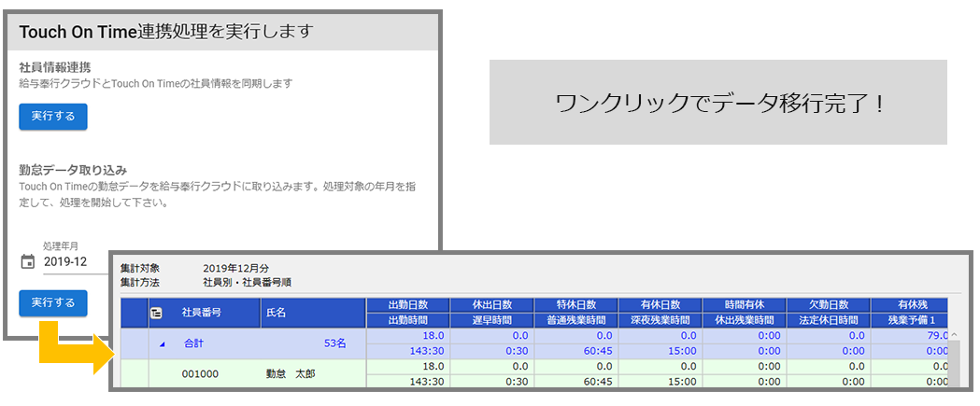Image resolution: width=980 pixels, height=406 pixels.
Task: Click the 出勤時間 sub-header
Action: [408, 320]
